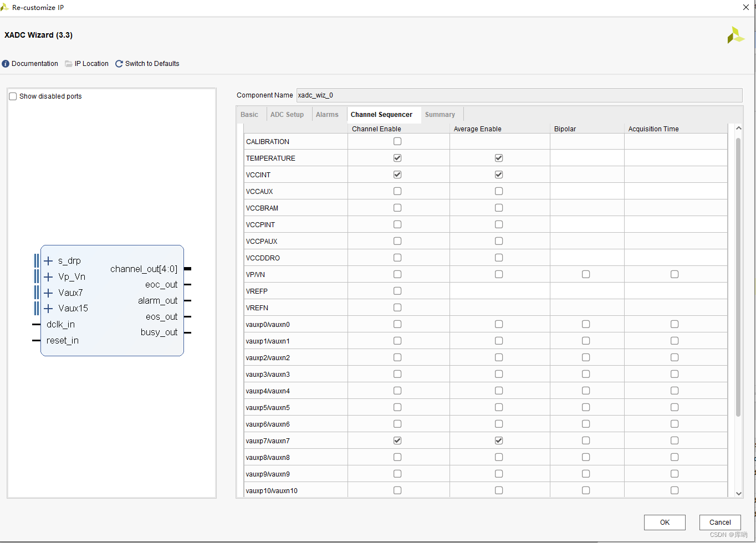Image resolution: width=756 pixels, height=543 pixels.
Task: Expand the Vaux7 port plus icon
Action: (x=48, y=293)
